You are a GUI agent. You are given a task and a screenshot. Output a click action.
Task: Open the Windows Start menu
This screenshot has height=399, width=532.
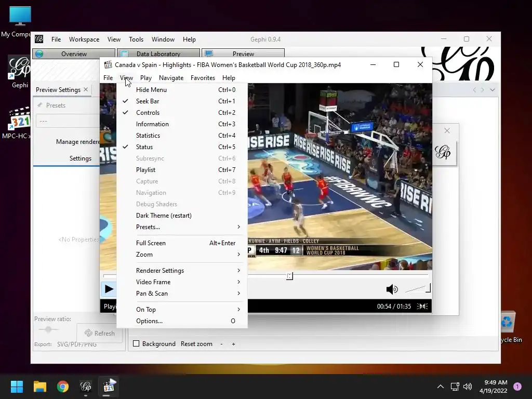(x=17, y=386)
